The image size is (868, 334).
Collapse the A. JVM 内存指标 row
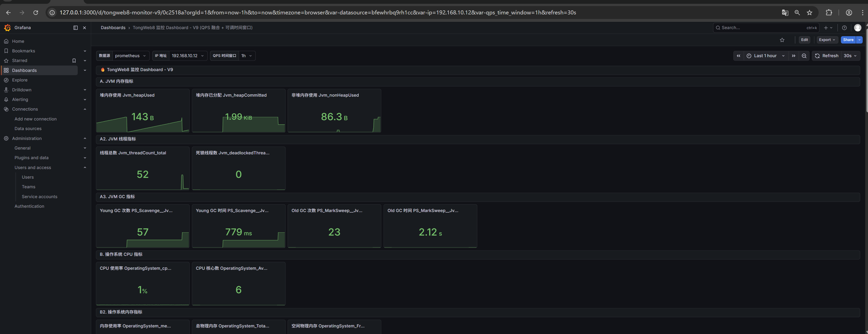point(116,81)
